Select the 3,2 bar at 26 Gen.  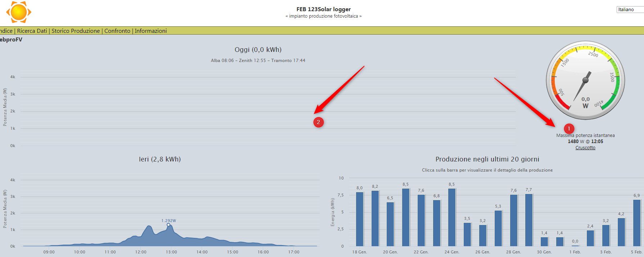tap(483, 235)
